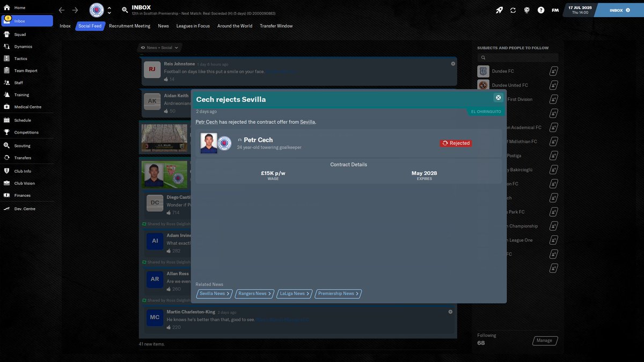
Task: Click the magnifier in Subjects search box
Action: tap(482, 57)
